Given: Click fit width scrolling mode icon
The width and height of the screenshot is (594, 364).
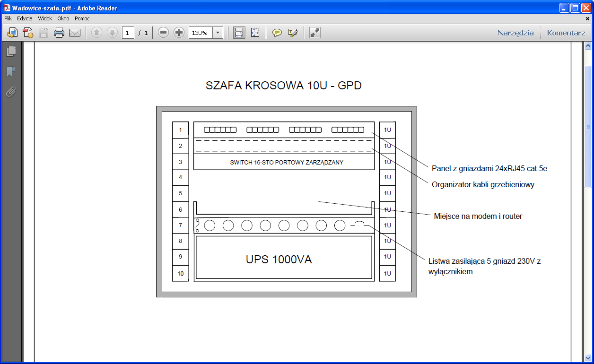Looking at the screenshot, I should point(239,33).
